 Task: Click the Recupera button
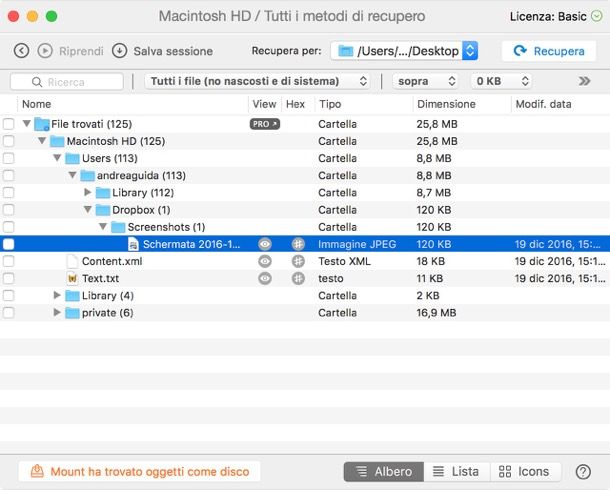(549, 51)
